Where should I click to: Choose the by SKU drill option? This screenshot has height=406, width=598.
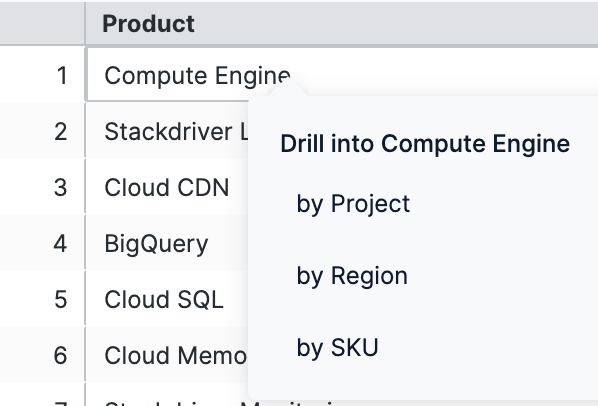pyautogui.click(x=338, y=347)
